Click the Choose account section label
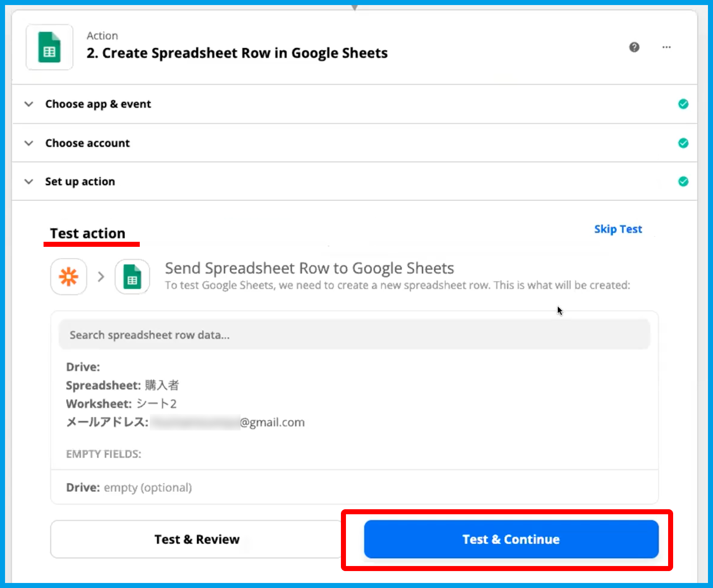This screenshot has width=713, height=588. [x=88, y=143]
